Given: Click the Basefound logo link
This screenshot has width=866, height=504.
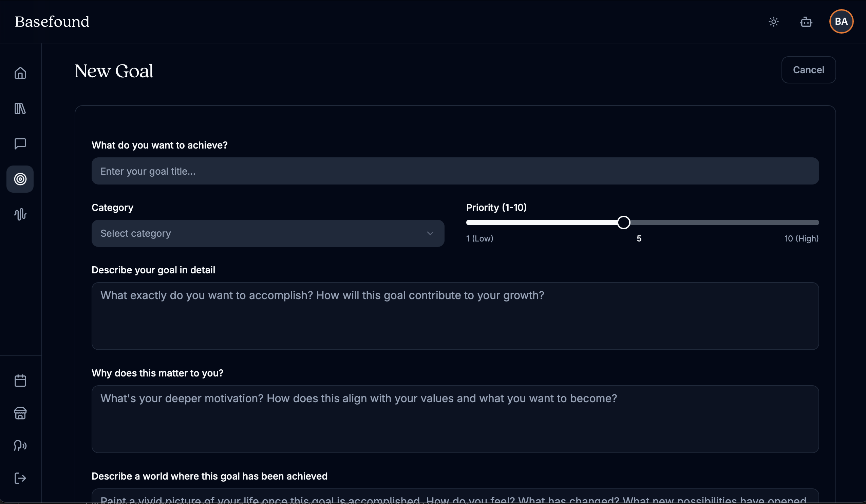Looking at the screenshot, I should tap(52, 22).
